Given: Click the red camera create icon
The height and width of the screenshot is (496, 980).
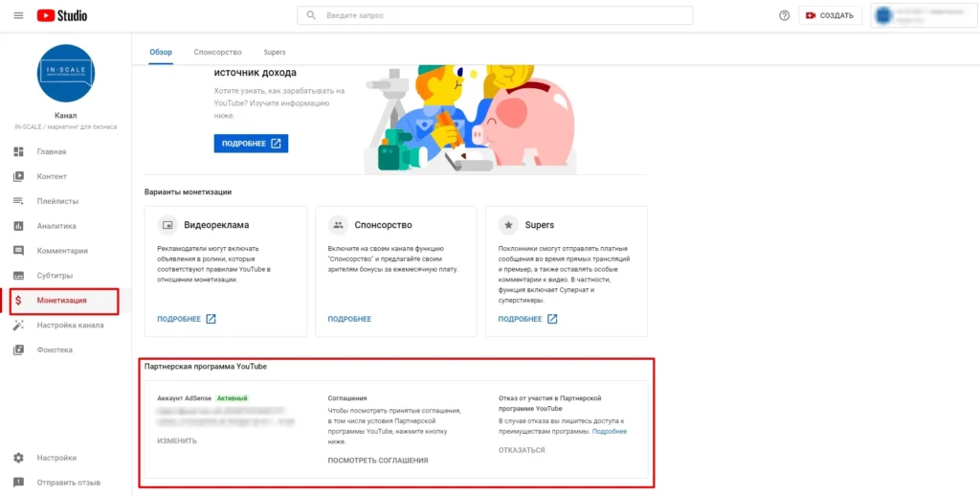Looking at the screenshot, I should tap(812, 15).
